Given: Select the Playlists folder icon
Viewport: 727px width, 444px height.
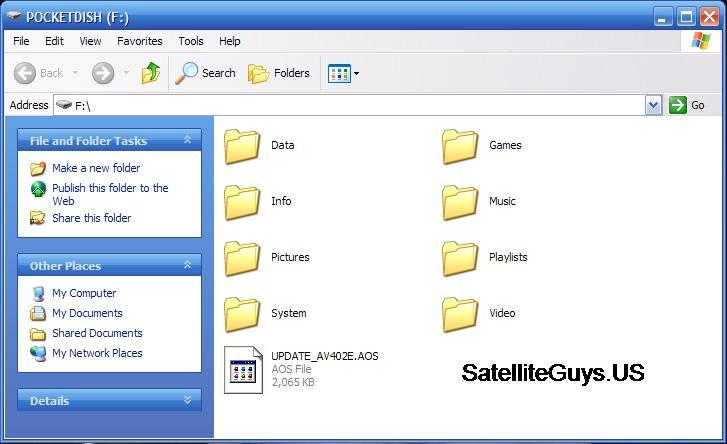Looking at the screenshot, I should click(x=460, y=259).
